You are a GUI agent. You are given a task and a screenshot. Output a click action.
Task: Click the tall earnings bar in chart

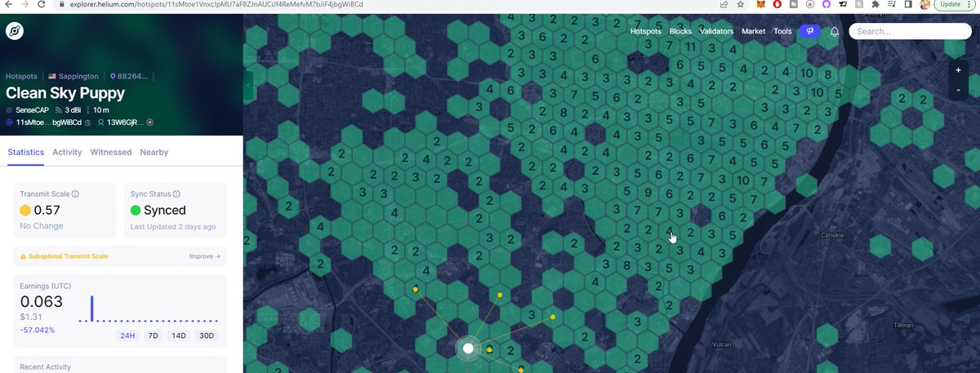tap(91, 308)
